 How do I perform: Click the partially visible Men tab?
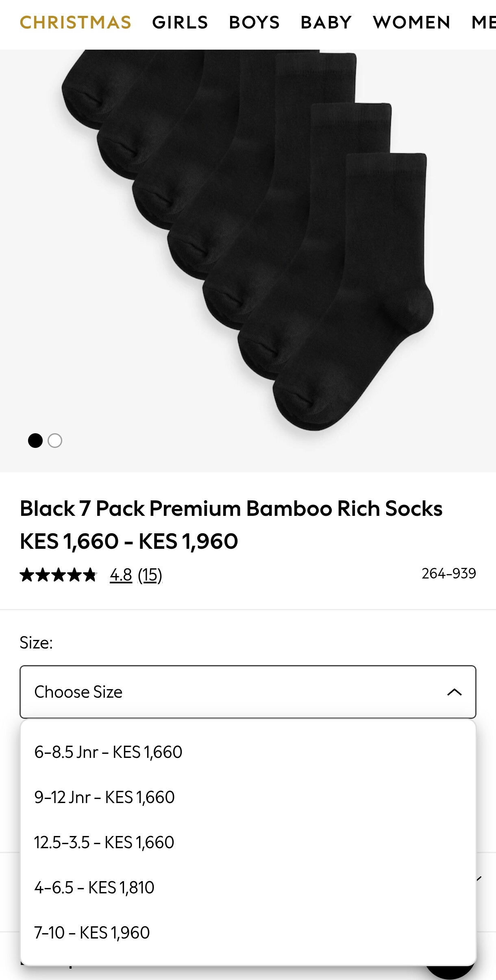point(484,22)
